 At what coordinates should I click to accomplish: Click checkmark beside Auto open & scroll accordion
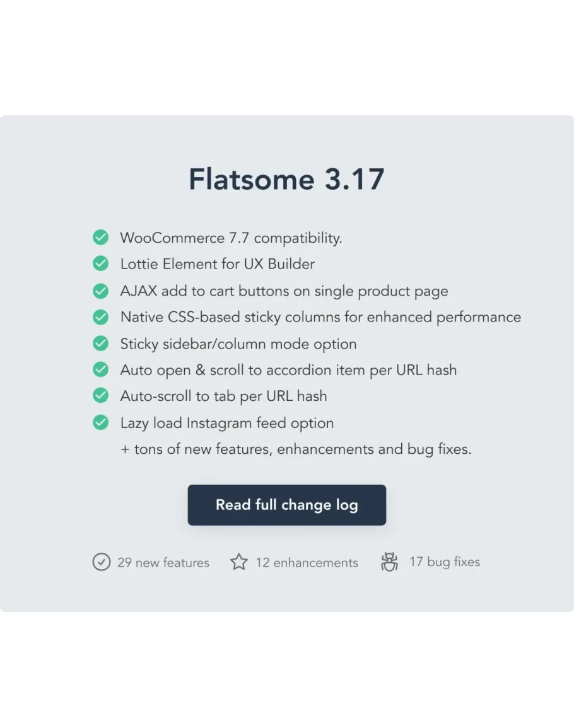pyautogui.click(x=100, y=369)
